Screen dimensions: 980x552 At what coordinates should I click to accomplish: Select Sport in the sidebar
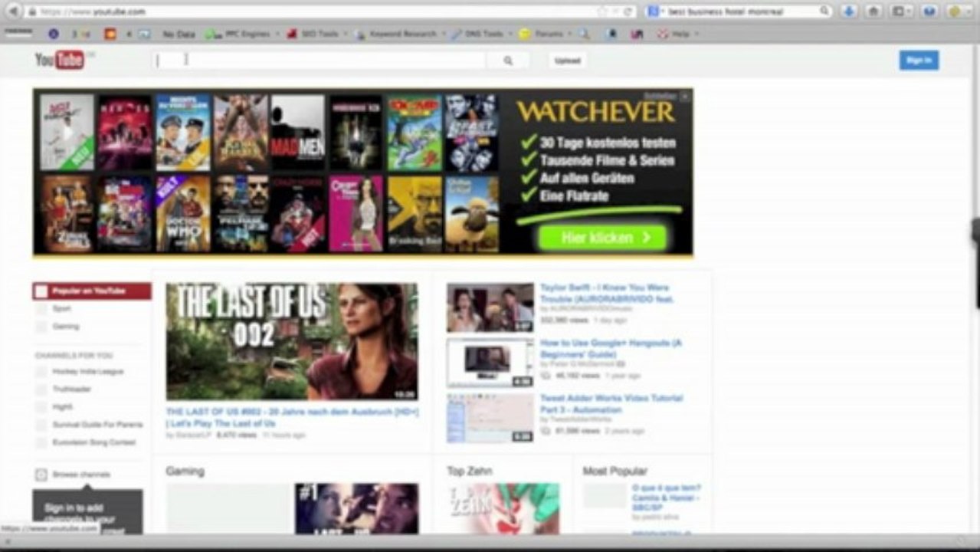tap(61, 309)
